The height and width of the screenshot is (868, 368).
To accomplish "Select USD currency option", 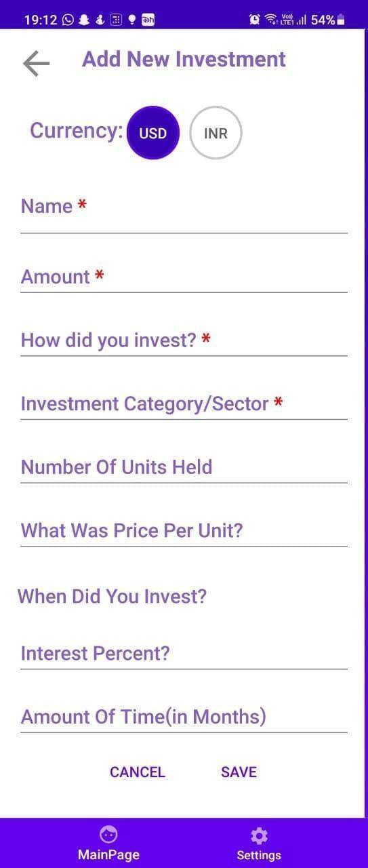I will pyautogui.click(x=153, y=133).
